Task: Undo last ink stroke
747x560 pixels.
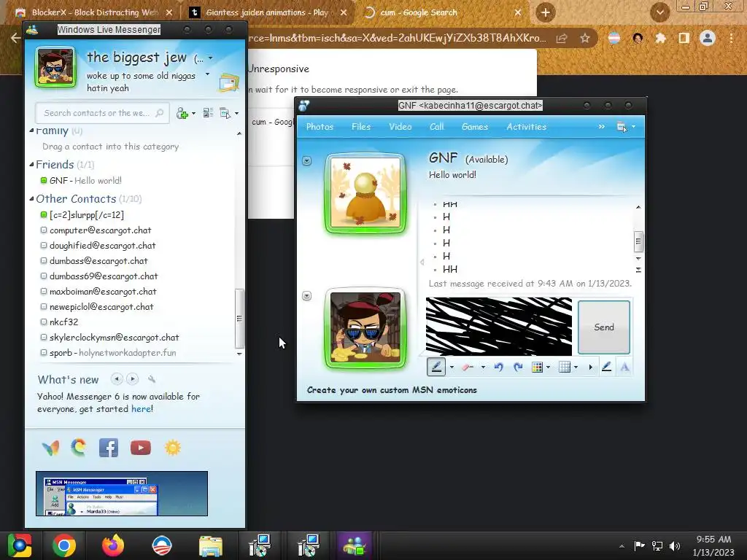Action: (x=498, y=367)
